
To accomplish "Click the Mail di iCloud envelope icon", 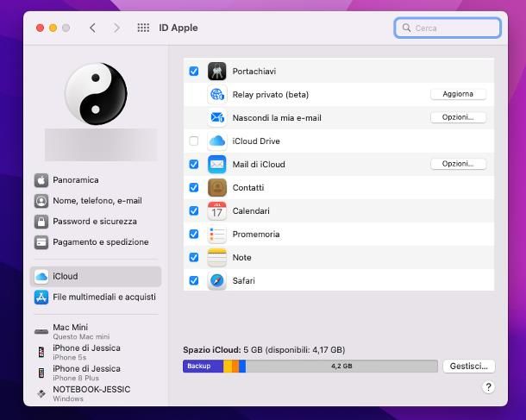I will [x=216, y=165].
